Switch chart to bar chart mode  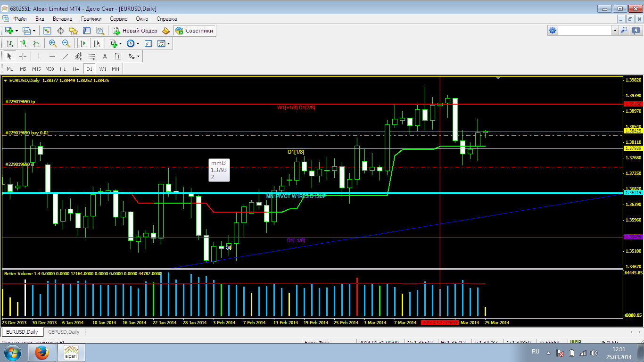(9, 43)
